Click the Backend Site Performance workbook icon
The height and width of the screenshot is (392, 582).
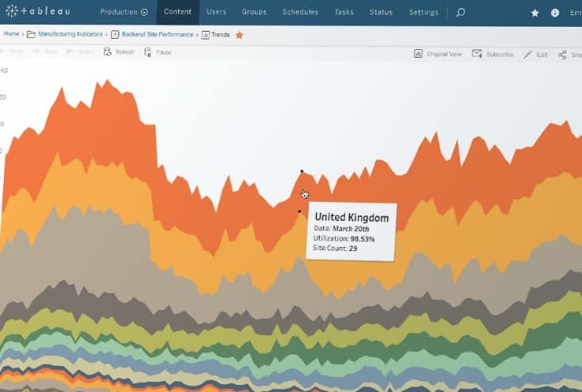115,35
